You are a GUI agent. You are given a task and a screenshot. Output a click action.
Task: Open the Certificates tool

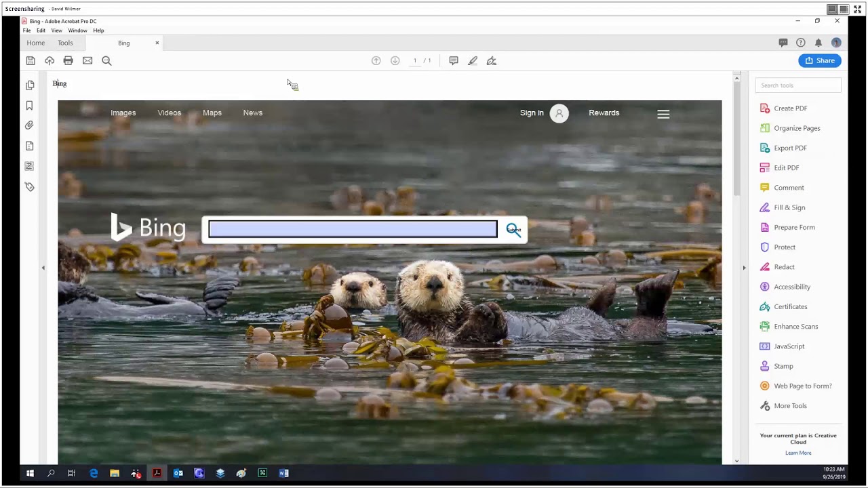(x=783, y=306)
